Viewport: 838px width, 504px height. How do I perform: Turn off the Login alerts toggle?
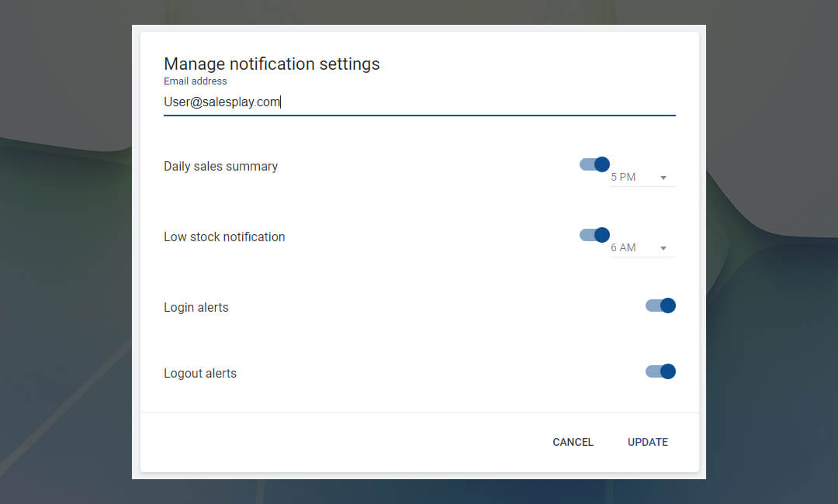point(660,306)
